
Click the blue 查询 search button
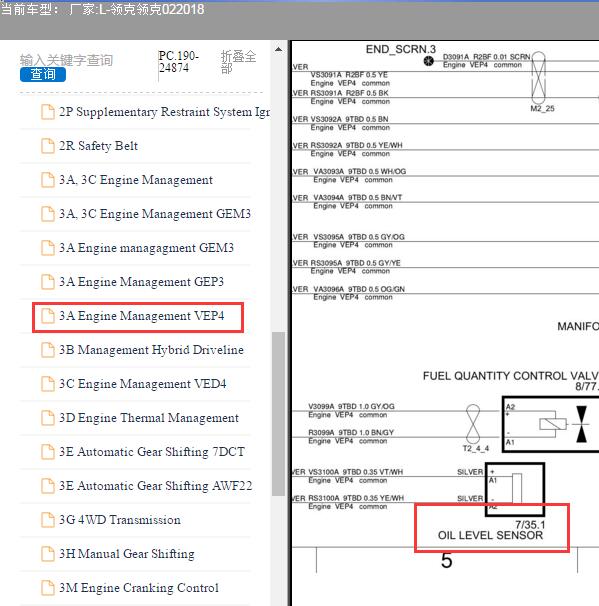click(43, 74)
